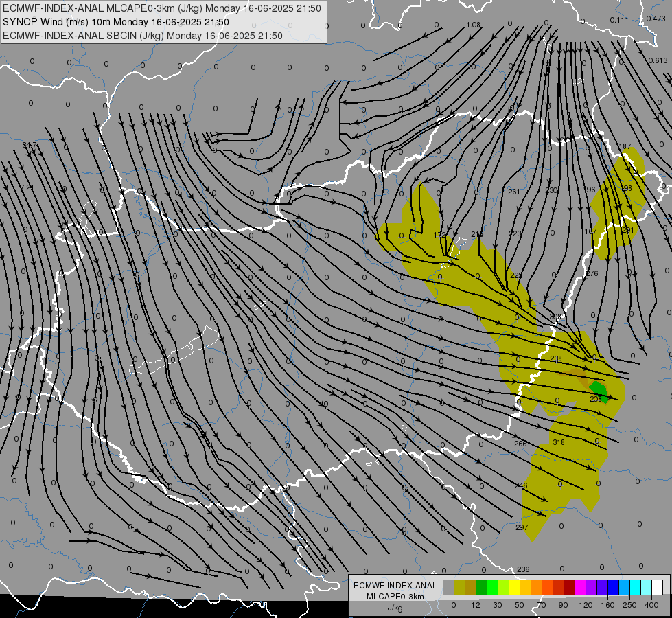
Task: Click the MLCAPE0-3km header line
Action: point(161,8)
